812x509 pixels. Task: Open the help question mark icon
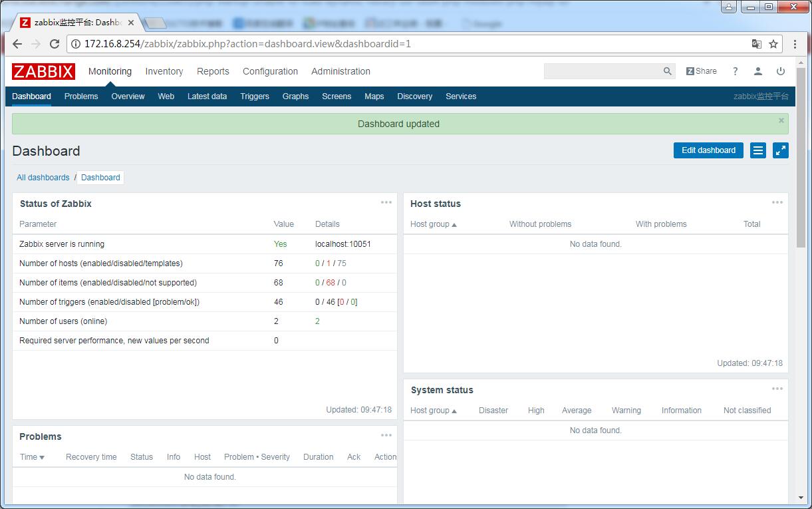click(735, 71)
